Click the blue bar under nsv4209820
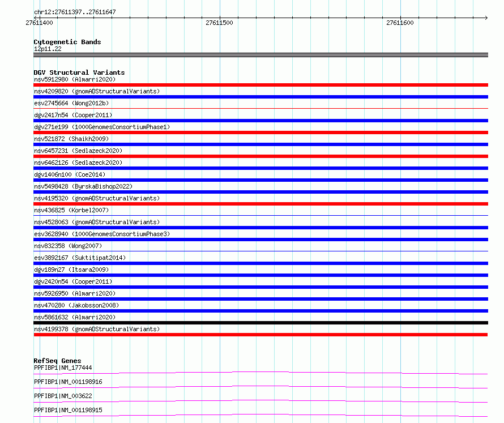This screenshot has width=504, height=423. (260, 97)
